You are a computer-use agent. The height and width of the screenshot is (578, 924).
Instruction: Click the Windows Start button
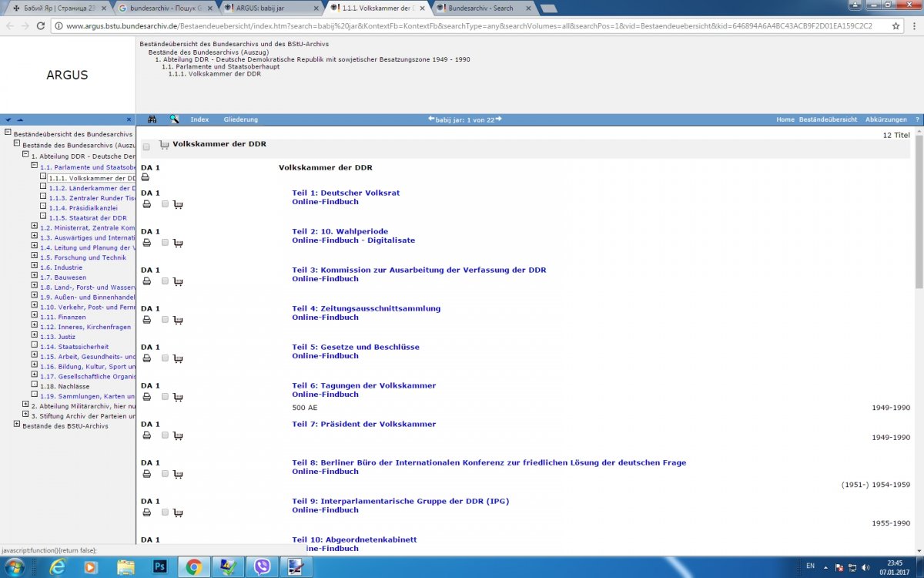15,566
